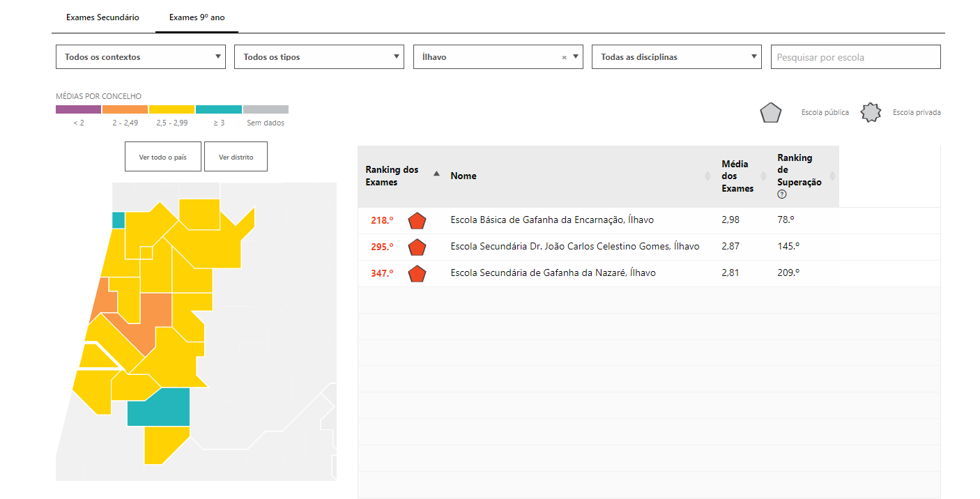980x499 pixels.
Task: Expand the Todos os tipos dropdown
Action: [x=319, y=57]
